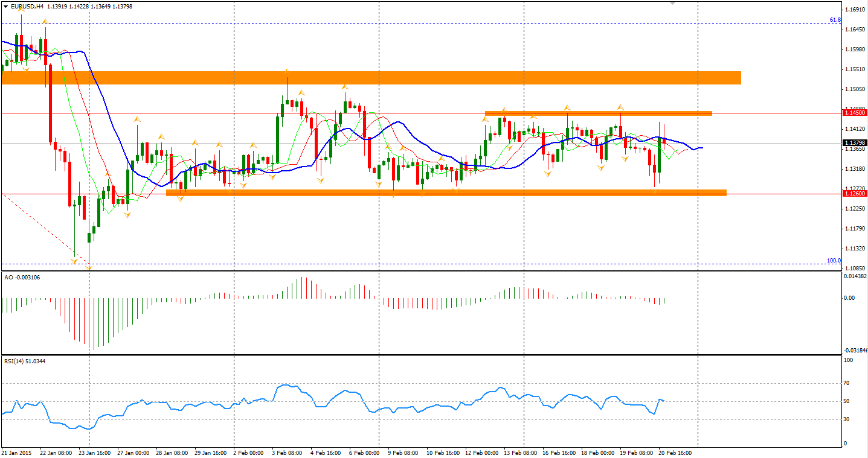Click the 1.14500 horizontal line price tag
The height and width of the screenshot is (458, 868).
(x=855, y=113)
